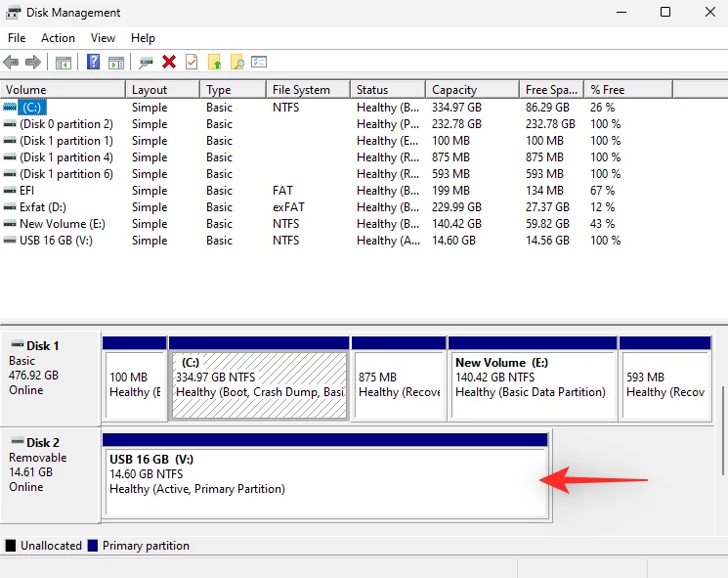Click the black Unallocated legend swatch
The width and height of the screenshot is (728, 578).
coord(10,546)
